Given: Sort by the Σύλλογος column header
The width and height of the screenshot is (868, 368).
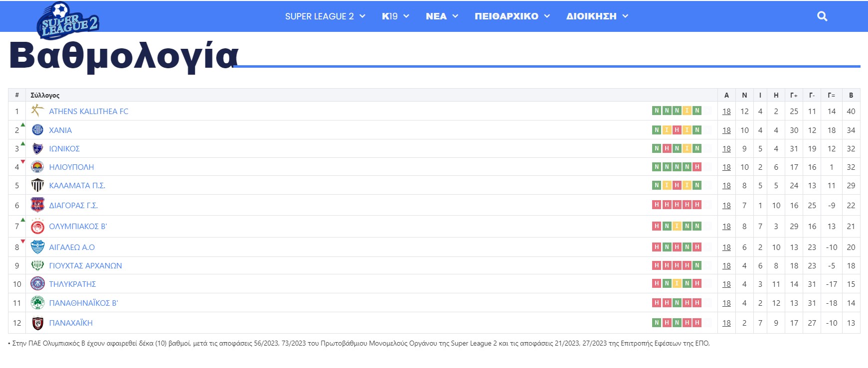Looking at the screenshot, I should pyautogui.click(x=45, y=95).
